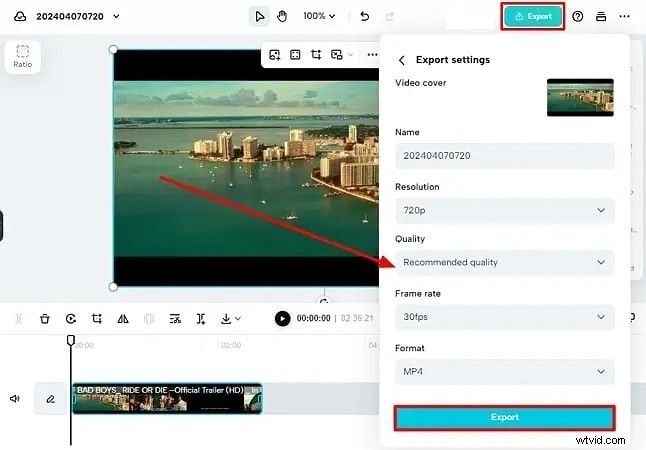Image resolution: width=646 pixels, height=450 pixels.
Task: Click the Name input field
Action: point(505,156)
